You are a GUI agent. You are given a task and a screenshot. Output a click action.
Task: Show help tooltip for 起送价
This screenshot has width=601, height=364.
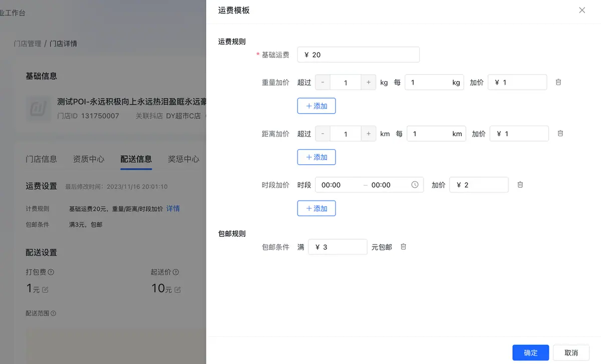176,272
